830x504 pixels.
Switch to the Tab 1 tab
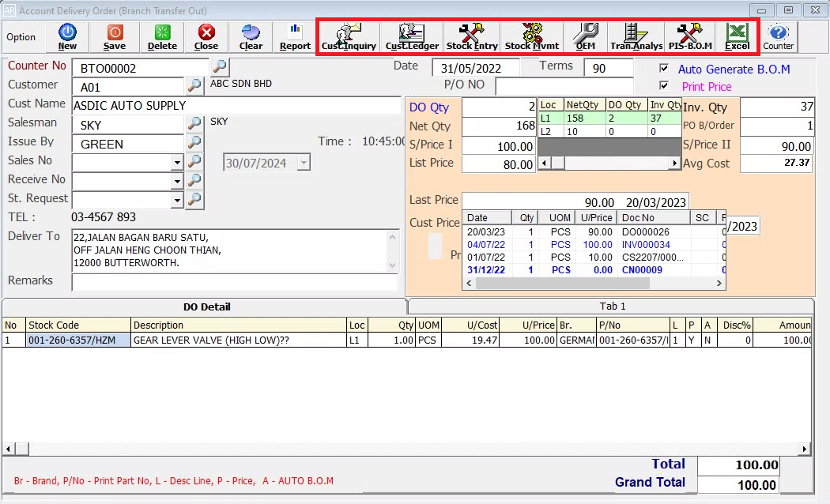click(612, 307)
